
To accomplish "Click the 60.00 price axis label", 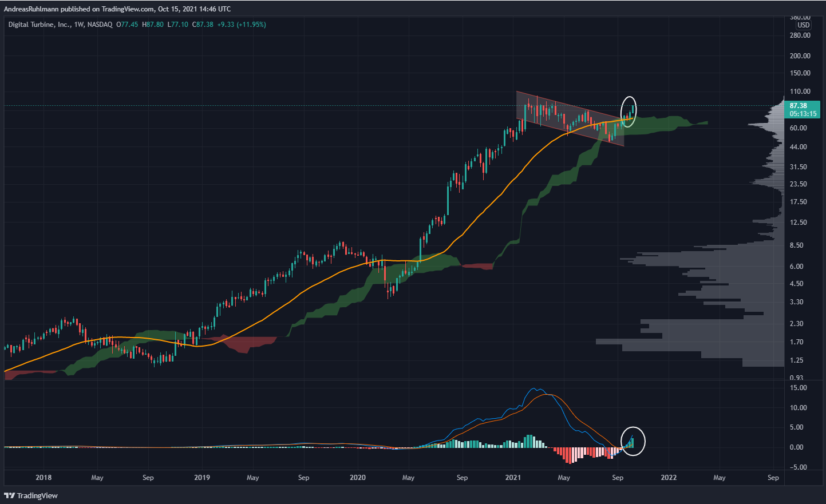I will coord(799,128).
